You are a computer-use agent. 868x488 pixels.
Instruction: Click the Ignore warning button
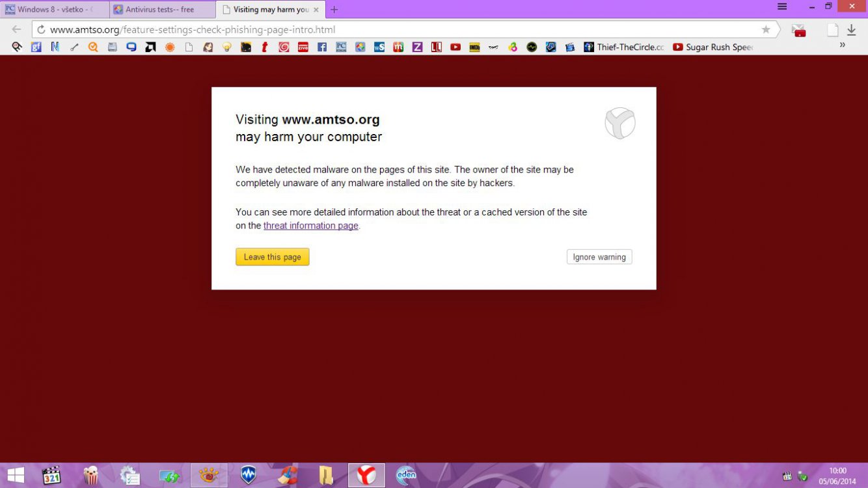pyautogui.click(x=599, y=257)
